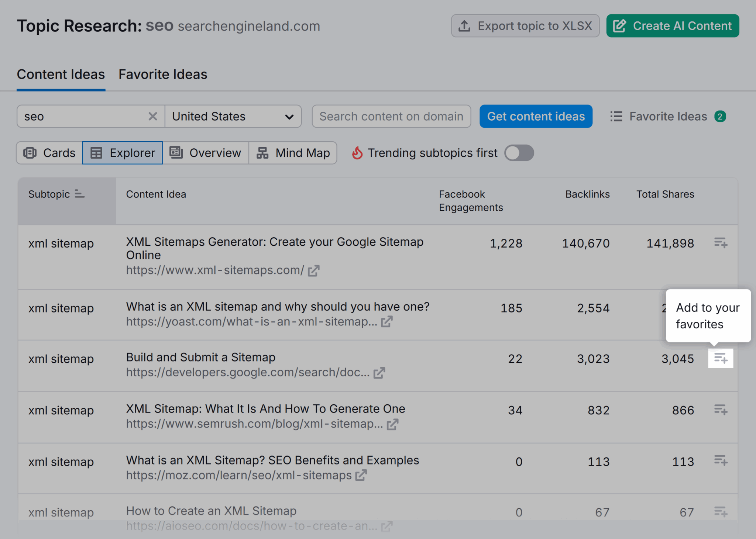Switch to Favorite Ideas tab
Viewport: 756px width, 539px height.
(x=163, y=75)
